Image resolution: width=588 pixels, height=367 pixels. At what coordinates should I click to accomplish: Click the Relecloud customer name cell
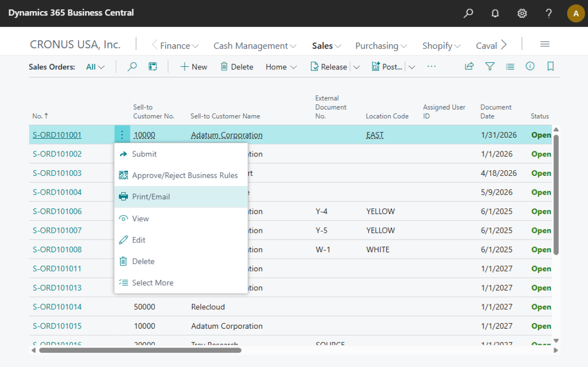click(x=208, y=306)
